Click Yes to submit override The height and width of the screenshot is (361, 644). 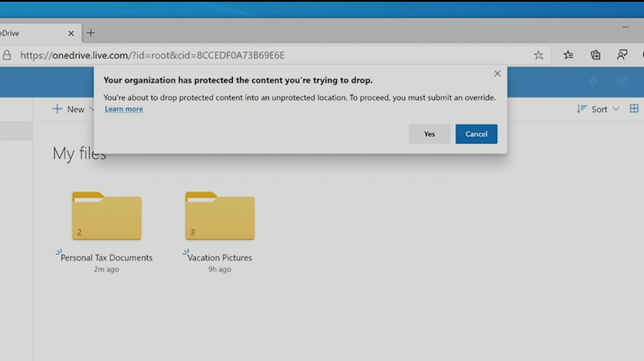tap(429, 134)
